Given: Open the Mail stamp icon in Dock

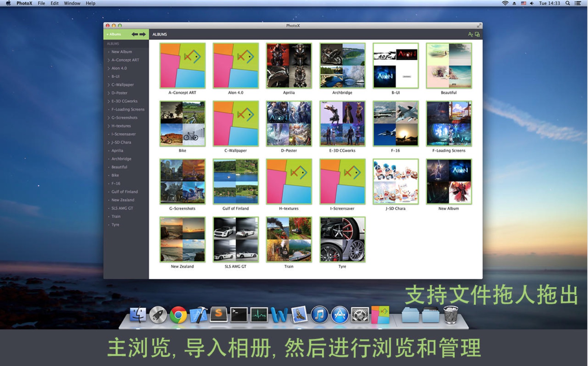Looking at the screenshot, I should click(x=299, y=315).
